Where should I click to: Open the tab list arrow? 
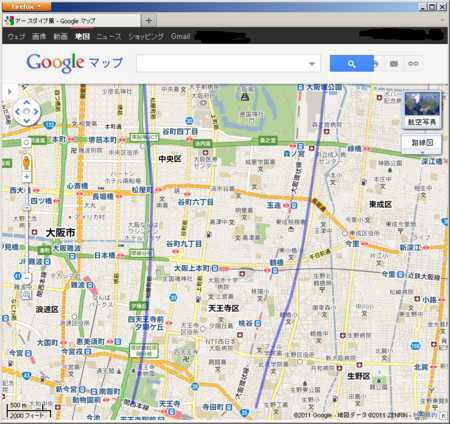tap(442, 20)
